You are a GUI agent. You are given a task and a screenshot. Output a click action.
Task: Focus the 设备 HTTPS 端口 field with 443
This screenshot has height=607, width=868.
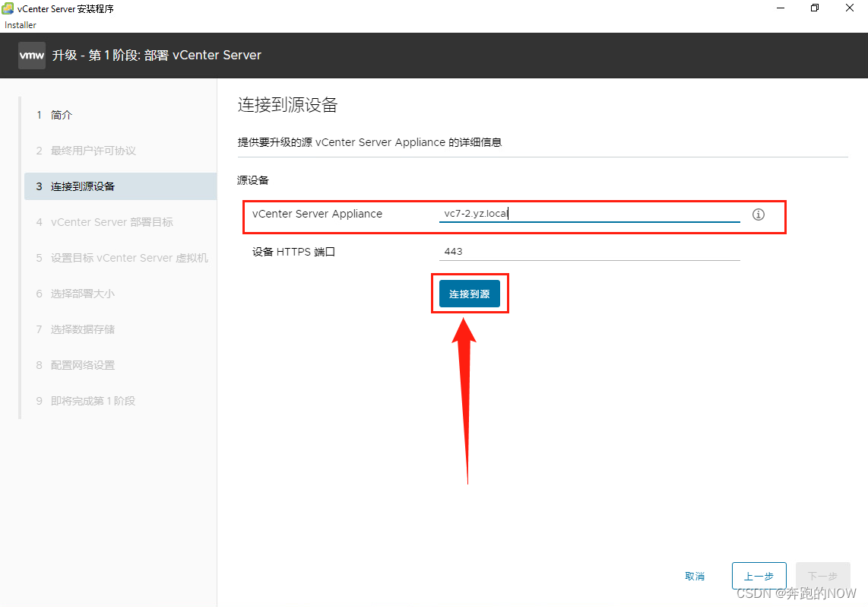point(590,252)
